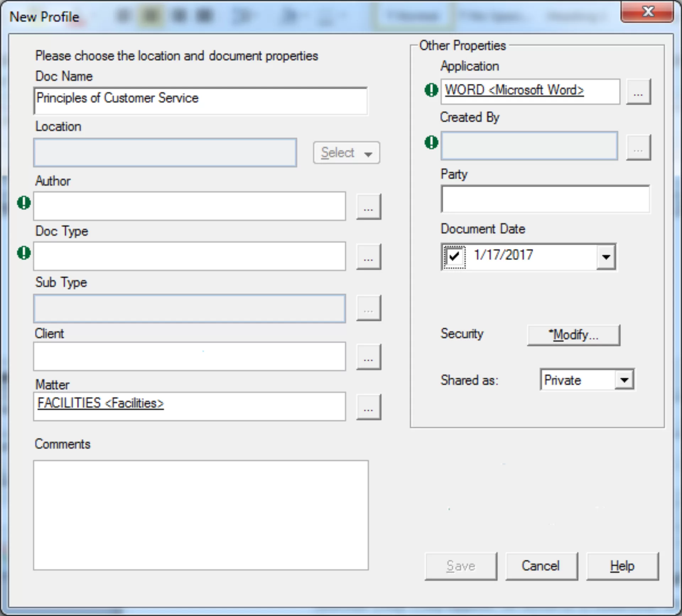Open the Sub Type lookup browse button
The image size is (682, 616).
(369, 308)
